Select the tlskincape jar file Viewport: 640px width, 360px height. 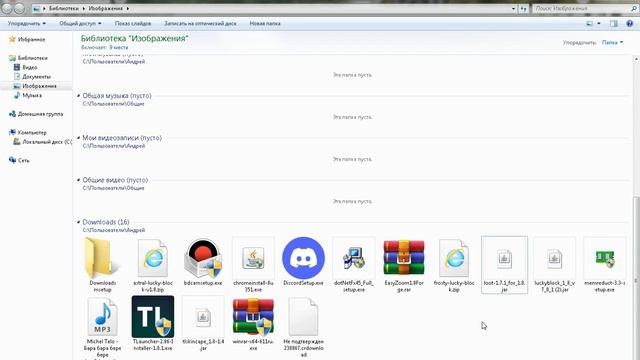203,317
